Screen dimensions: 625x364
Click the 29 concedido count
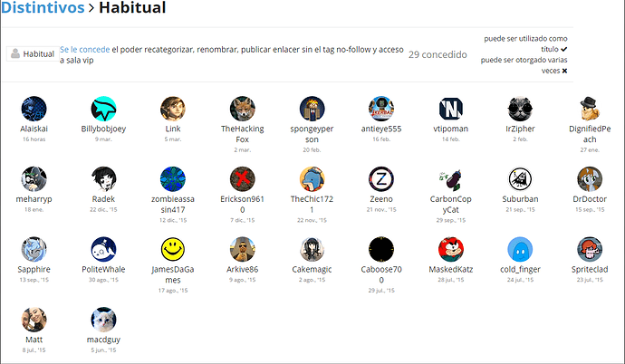pos(438,54)
